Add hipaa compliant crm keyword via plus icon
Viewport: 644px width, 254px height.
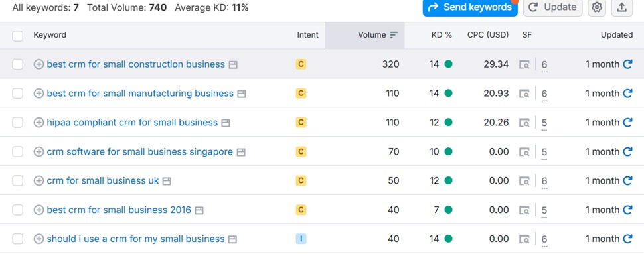pyautogui.click(x=39, y=123)
